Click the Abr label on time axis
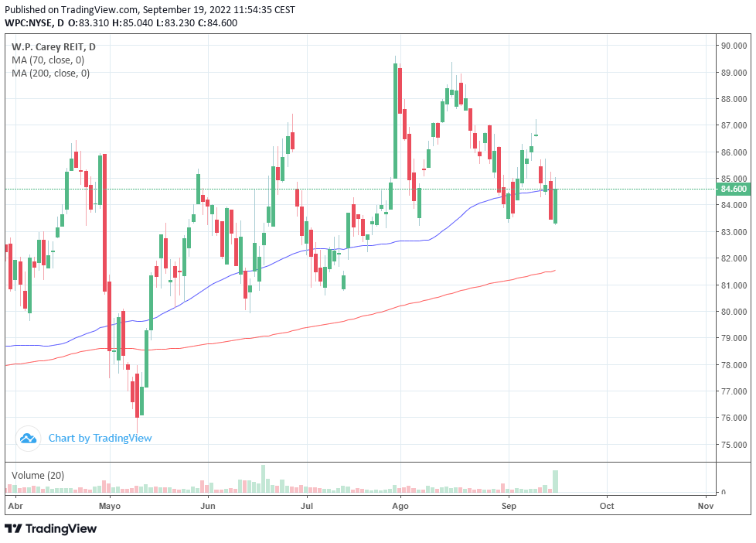The image size is (756, 543). point(15,506)
